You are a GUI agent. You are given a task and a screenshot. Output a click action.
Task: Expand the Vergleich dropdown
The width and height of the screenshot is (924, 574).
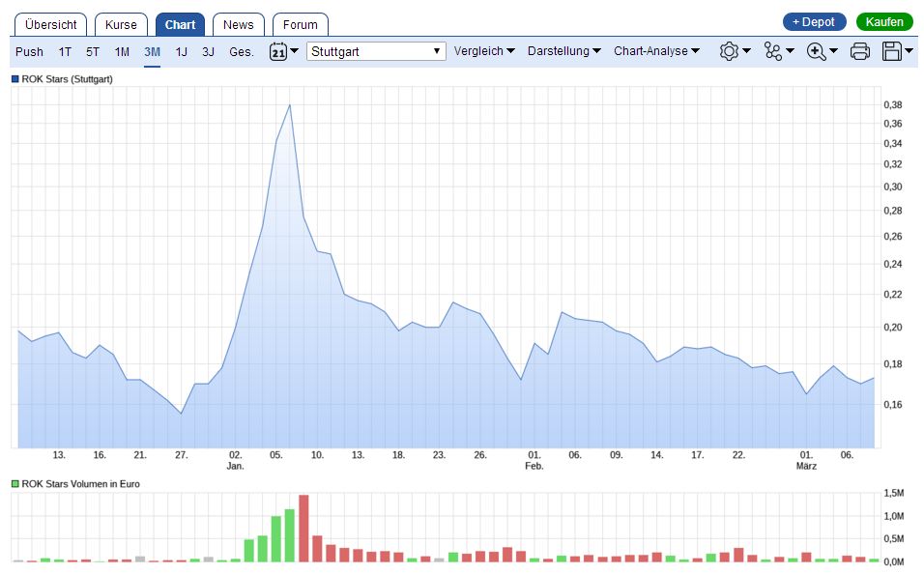pos(484,50)
